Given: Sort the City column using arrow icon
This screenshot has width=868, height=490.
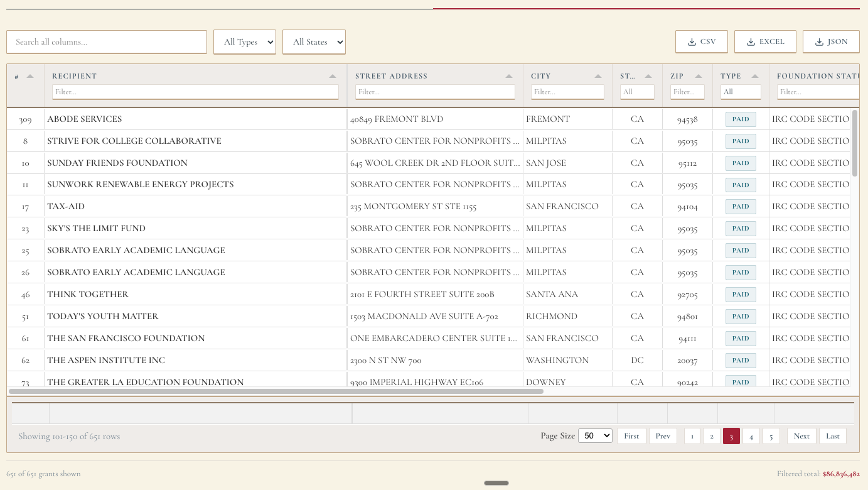Looking at the screenshot, I should (x=599, y=76).
